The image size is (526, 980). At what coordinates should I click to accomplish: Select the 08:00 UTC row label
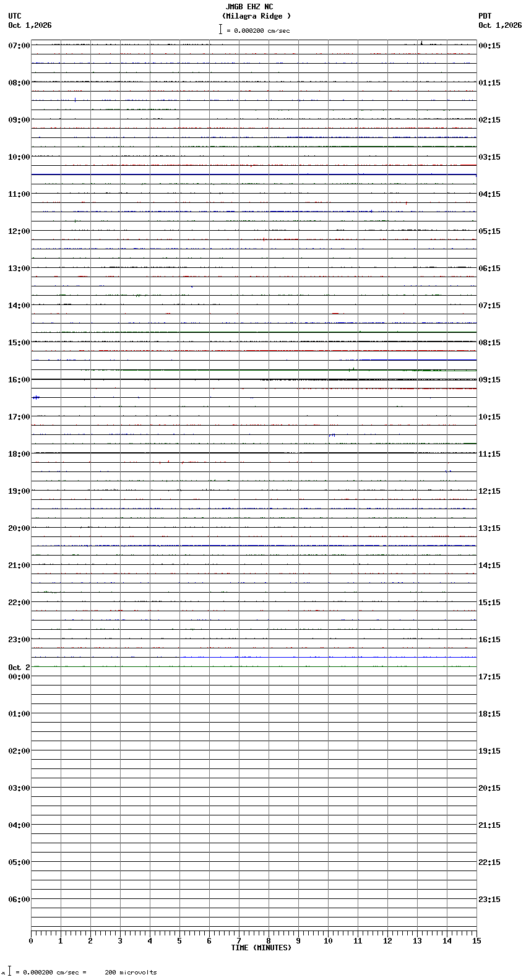coord(19,83)
